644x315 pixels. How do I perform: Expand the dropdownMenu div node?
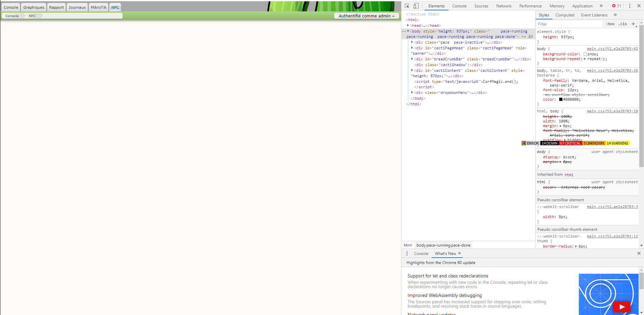coord(412,93)
